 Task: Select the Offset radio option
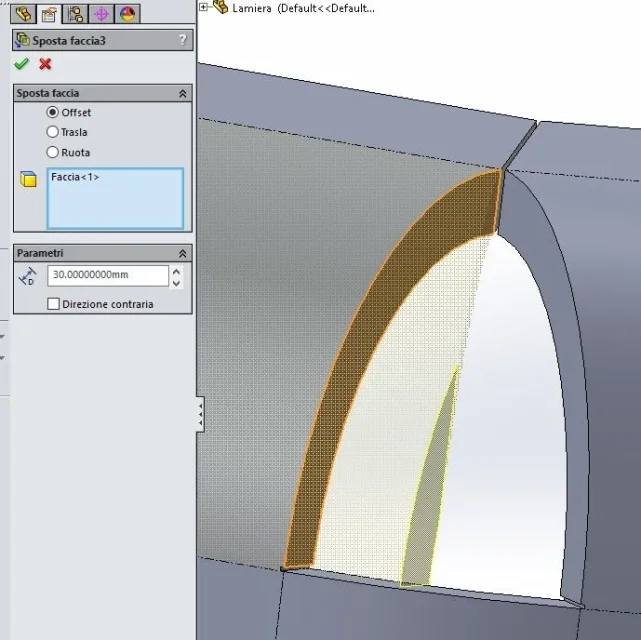[x=52, y=112]
